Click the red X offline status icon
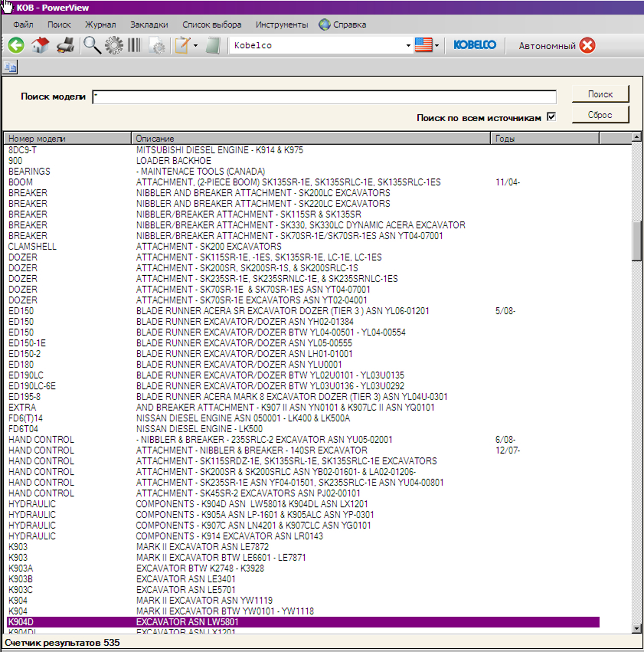Image resolution: width=644 pixels, height=652 pixels. (x=587, y=45)
